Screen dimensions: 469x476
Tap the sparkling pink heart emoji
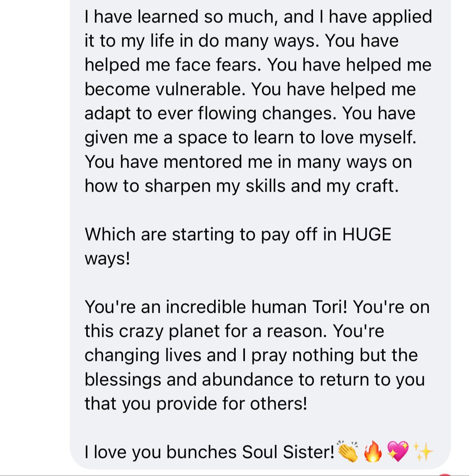point(398,452)
